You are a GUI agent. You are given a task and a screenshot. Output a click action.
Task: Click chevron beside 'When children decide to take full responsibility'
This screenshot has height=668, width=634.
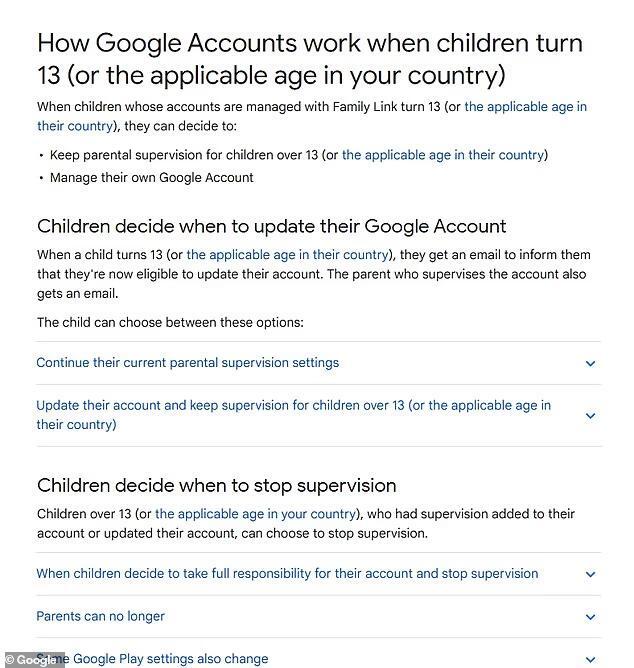click(x=590, y=575)
